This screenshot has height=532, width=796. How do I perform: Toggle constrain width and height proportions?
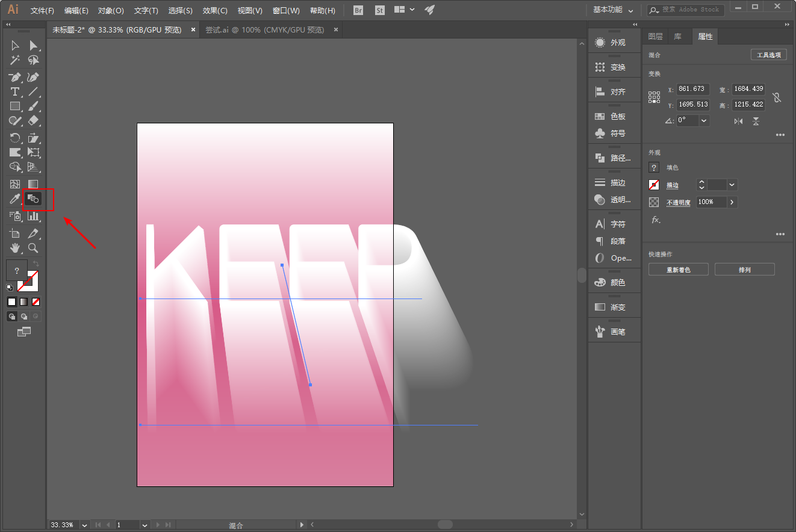pyautogui.click(x=777, y=97)
